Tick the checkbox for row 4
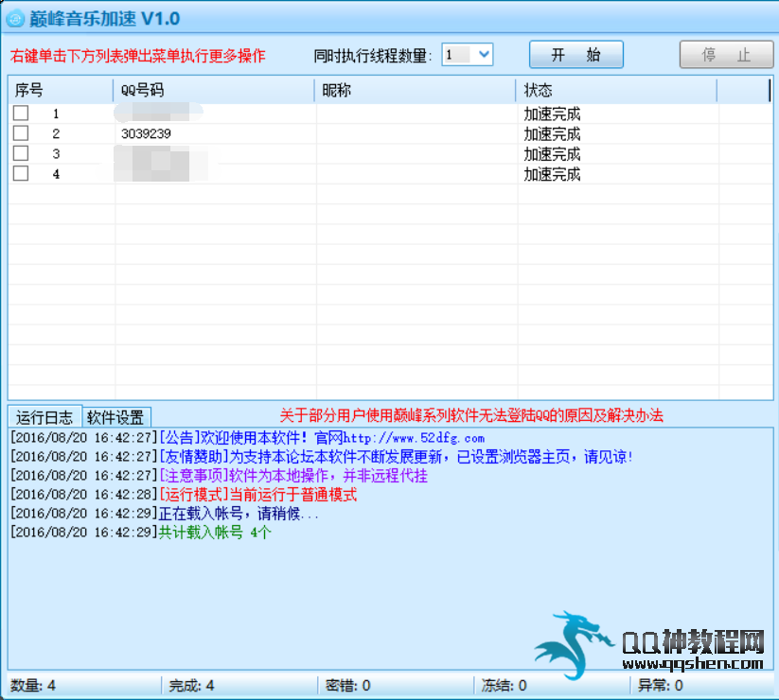Image resolution: width=779 pixels, height=700 pixels. (21, 173)
